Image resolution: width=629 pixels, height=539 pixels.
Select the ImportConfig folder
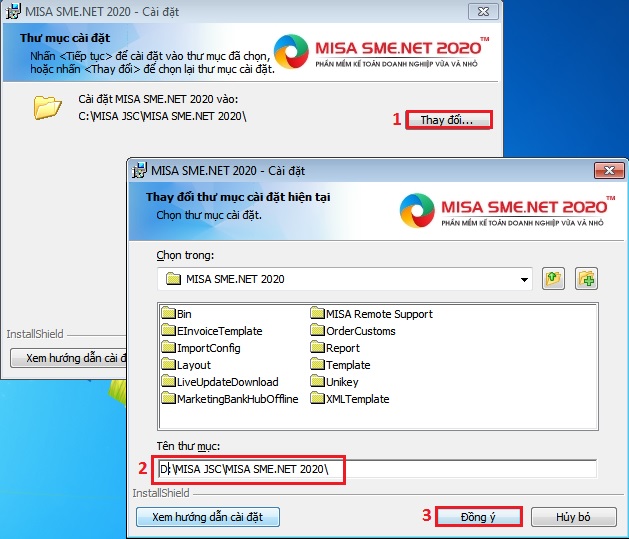pos(201,348)
